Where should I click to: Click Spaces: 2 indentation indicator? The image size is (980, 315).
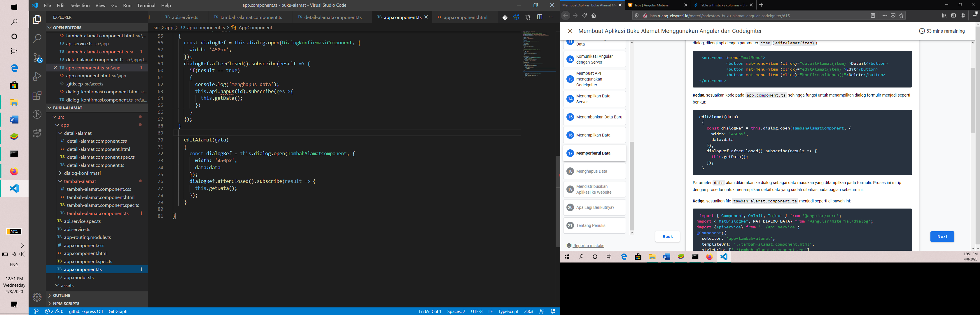coord(456,311)
